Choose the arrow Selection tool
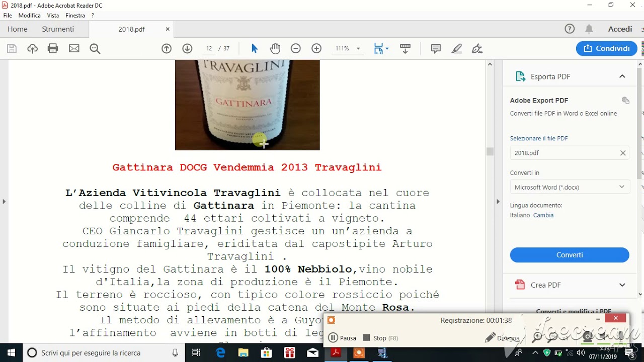 [254, 49]
